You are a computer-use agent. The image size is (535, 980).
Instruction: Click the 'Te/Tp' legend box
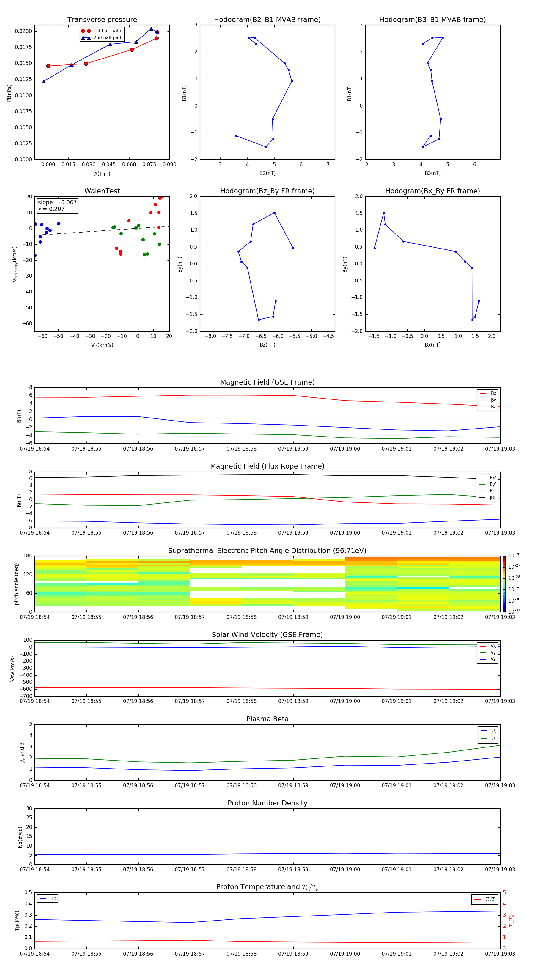click(x=485, y=899)
